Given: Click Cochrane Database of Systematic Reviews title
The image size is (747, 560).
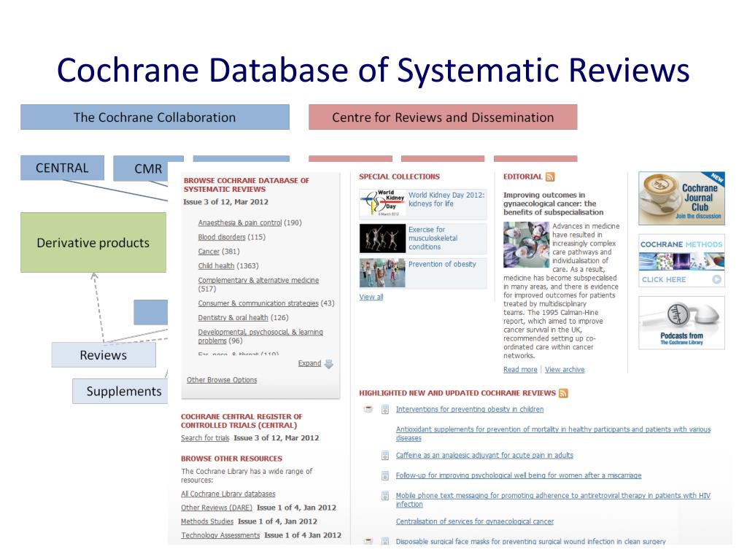Looking at the screenshot, I should (x=373, y=70).
